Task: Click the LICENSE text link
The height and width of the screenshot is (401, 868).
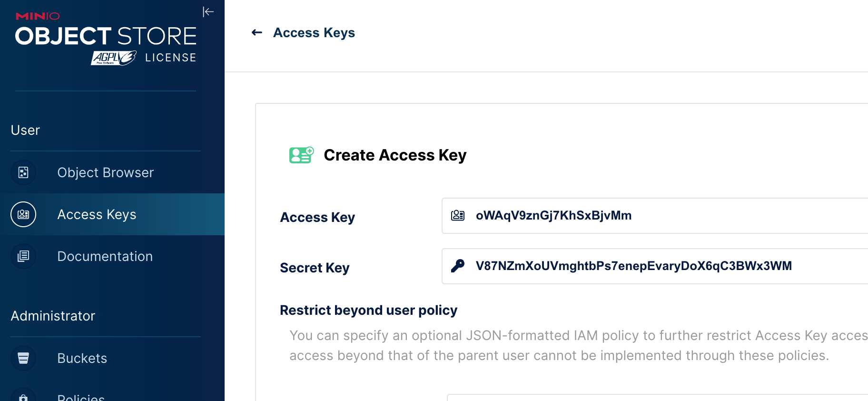Action: pyautogui.click(x=170, y=58)
